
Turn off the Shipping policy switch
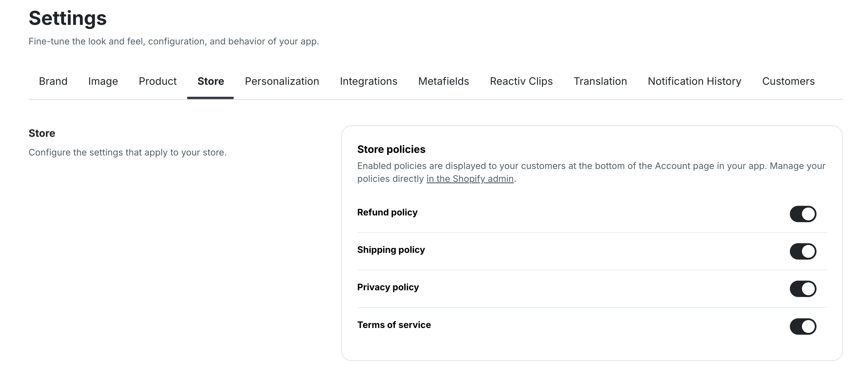(803, 251)
